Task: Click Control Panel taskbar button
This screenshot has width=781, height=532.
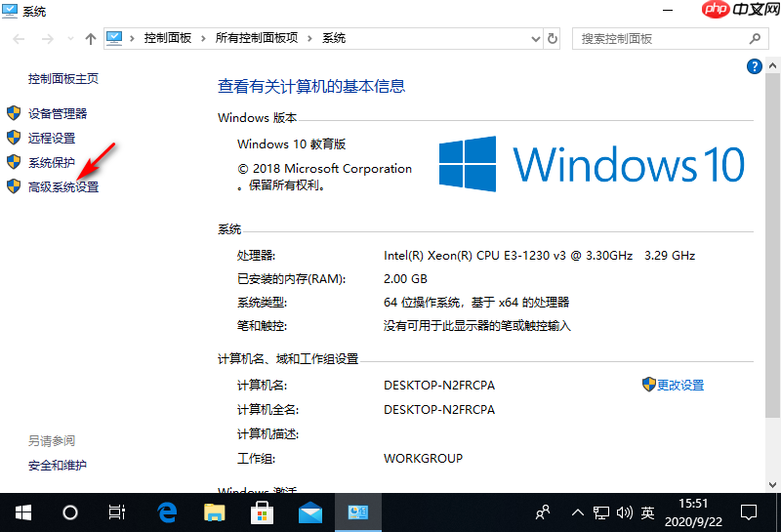Action: point(358,512)
